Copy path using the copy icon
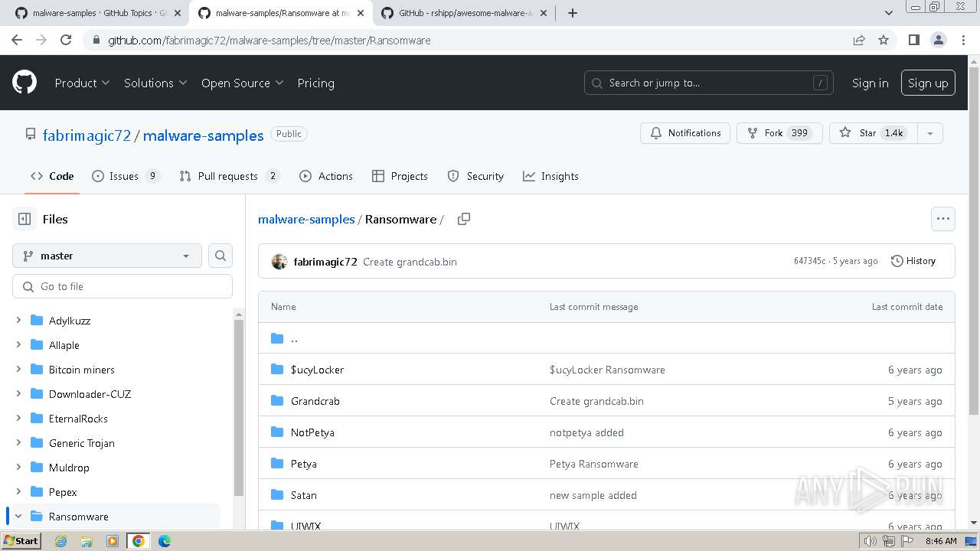 coord(463,219)
